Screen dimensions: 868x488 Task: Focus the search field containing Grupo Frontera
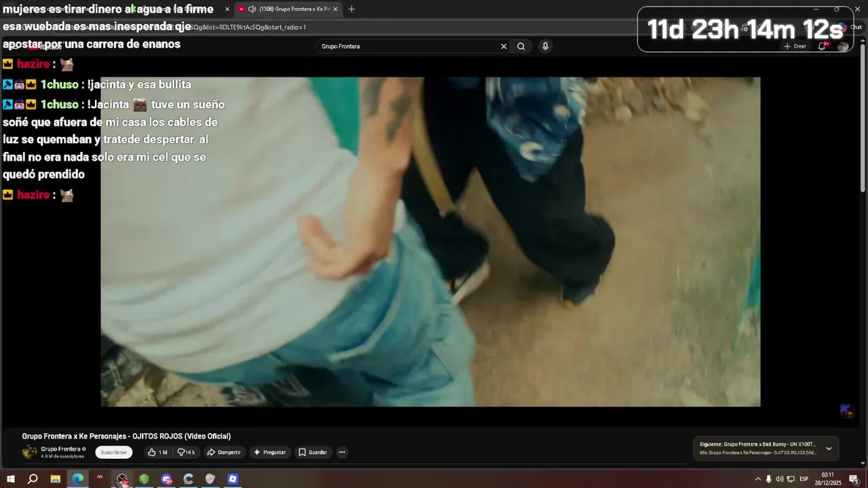pos(407,46)
